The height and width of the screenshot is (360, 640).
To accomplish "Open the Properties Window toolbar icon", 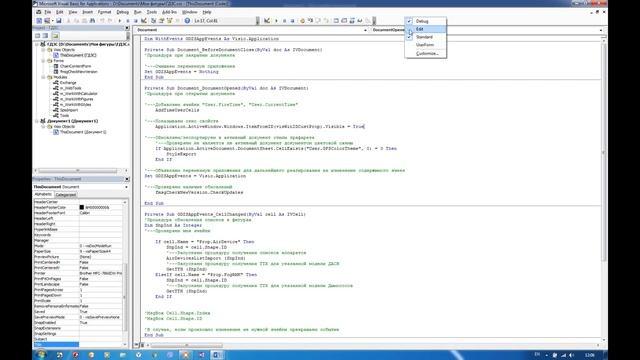I will click(x=161, y=20).
